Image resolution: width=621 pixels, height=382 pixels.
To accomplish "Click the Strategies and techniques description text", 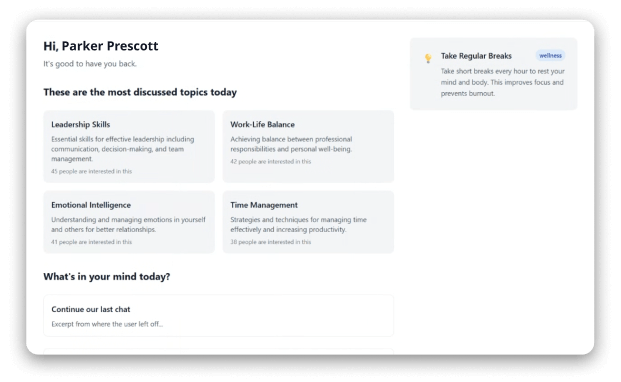I will click(298, 224).
